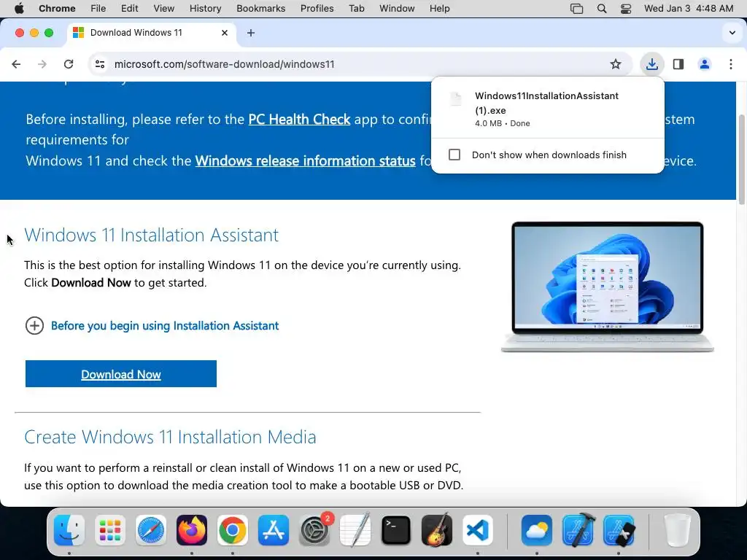The width and height of the screenshot is (747, 560).
Task: Open site information icon in address bar
Action: click(x=99, y=64)
